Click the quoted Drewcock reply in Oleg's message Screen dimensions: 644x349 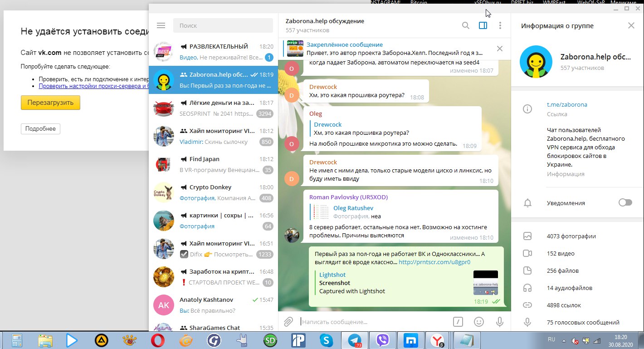pos(361,128)
